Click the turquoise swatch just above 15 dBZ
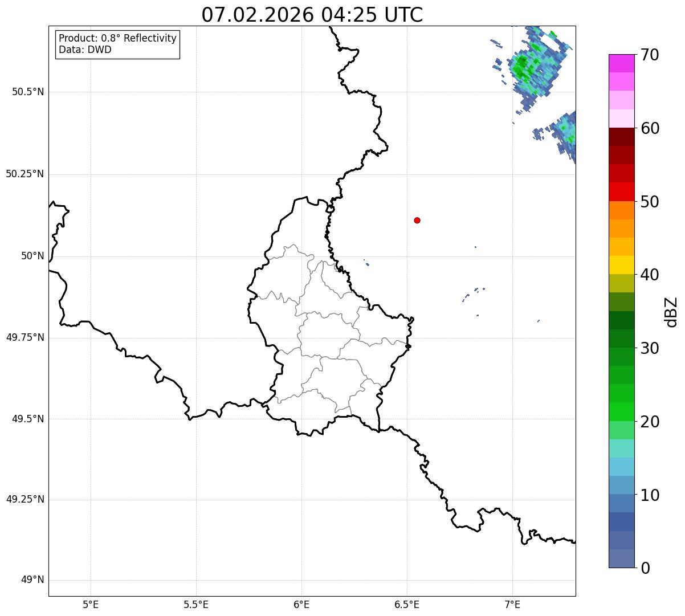This screenshot has height=616, width=685. (x=621, y=448)
